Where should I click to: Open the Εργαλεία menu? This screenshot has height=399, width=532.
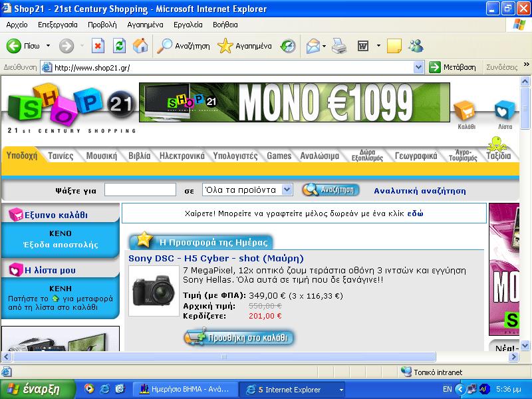point(188,25)
